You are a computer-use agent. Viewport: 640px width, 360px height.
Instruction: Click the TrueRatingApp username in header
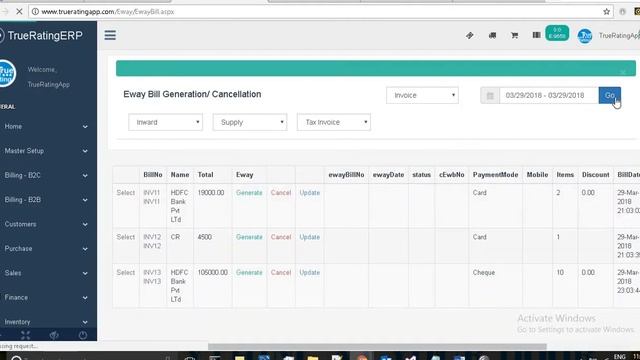click(619, 36)
